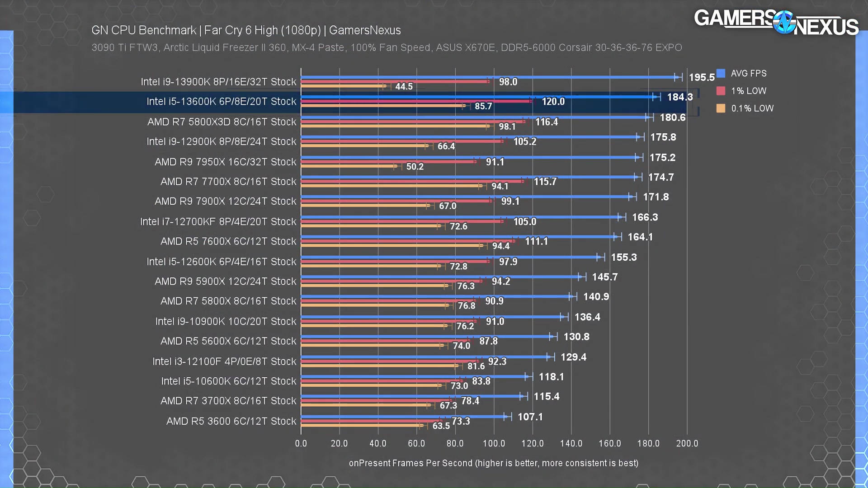Screen dimensions: 868x488
Task: Click the GamersNexus logo emblem
Action: click(x=784, y=22)
